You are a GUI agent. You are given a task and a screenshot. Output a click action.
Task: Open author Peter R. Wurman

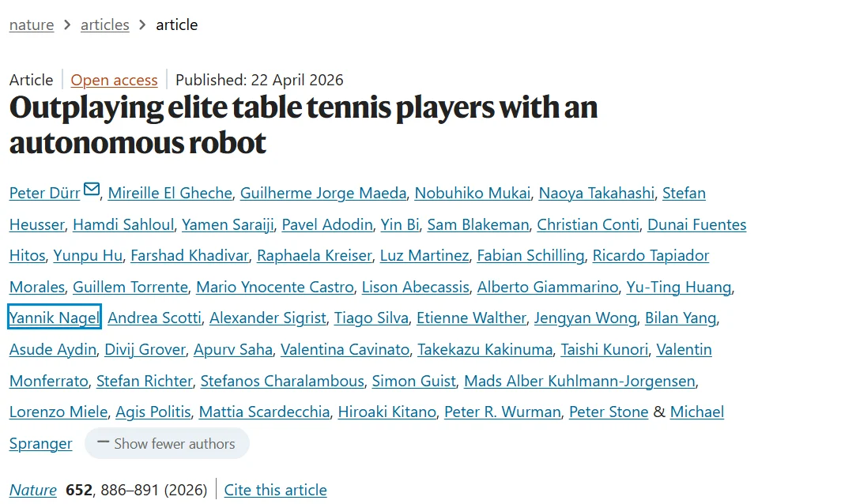(503, 412)
